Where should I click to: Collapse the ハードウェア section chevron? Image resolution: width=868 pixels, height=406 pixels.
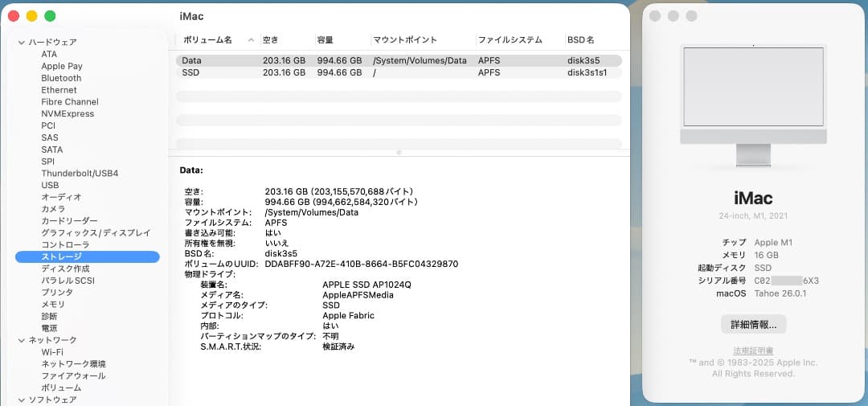(x=22, y=42)
